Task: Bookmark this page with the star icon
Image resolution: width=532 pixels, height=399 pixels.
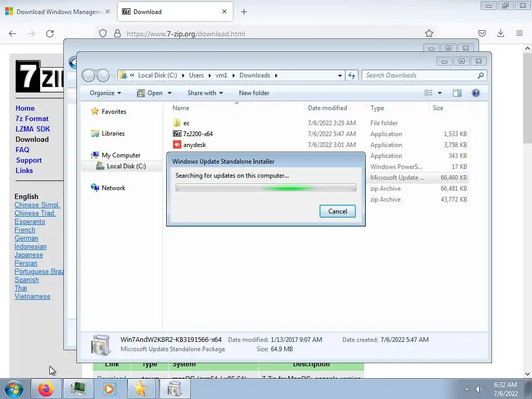Action: point(429,33)
